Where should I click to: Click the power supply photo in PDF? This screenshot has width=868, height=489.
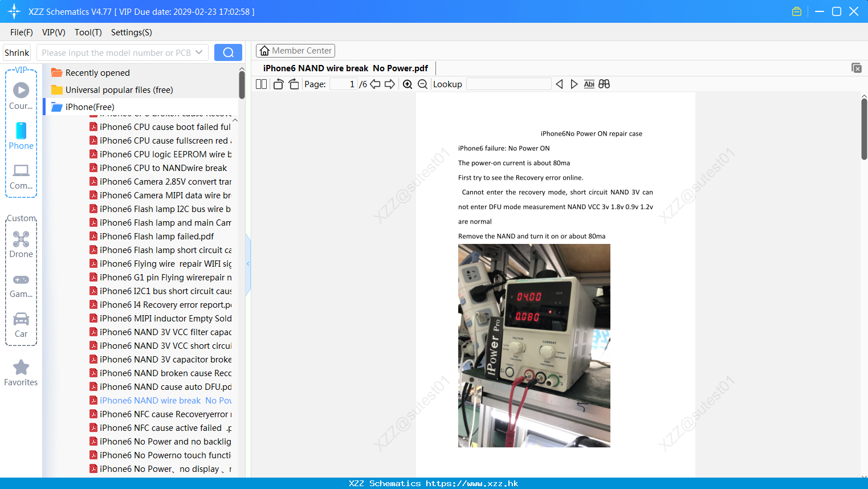pyautogui.click(x=534, y=345)
